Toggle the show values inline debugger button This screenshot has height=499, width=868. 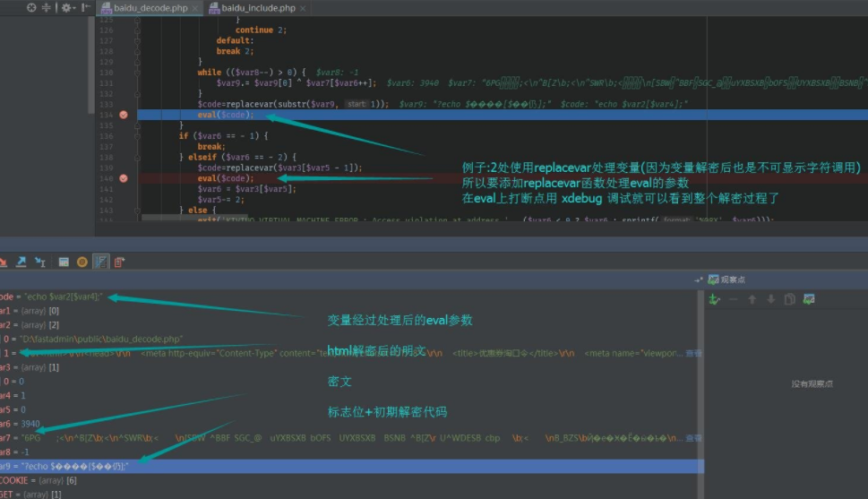(x=100, y=262)
